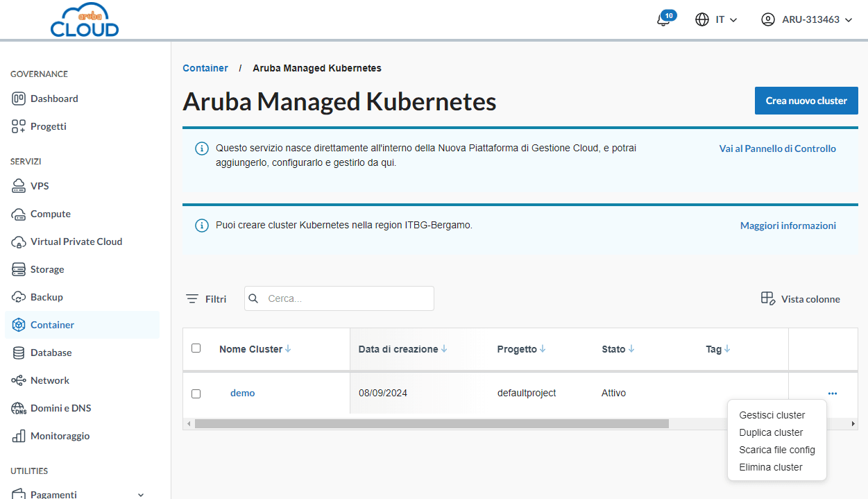
Task: Open Vista colonne column settings
Action: [801, 299]
